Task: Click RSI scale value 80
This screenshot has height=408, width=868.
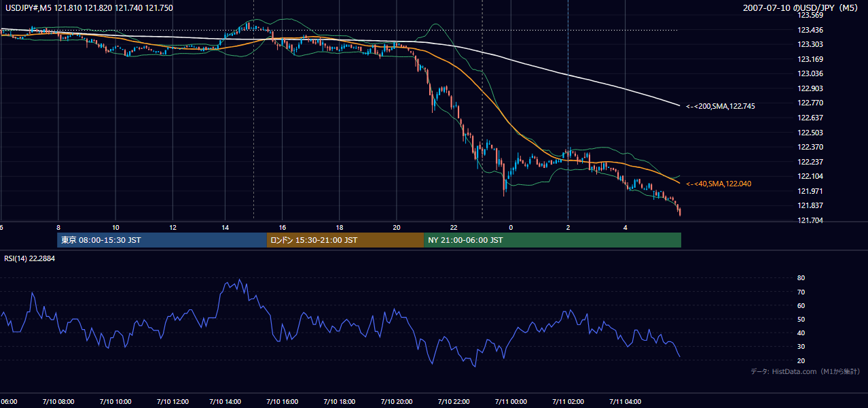Action: coord(801,278)
